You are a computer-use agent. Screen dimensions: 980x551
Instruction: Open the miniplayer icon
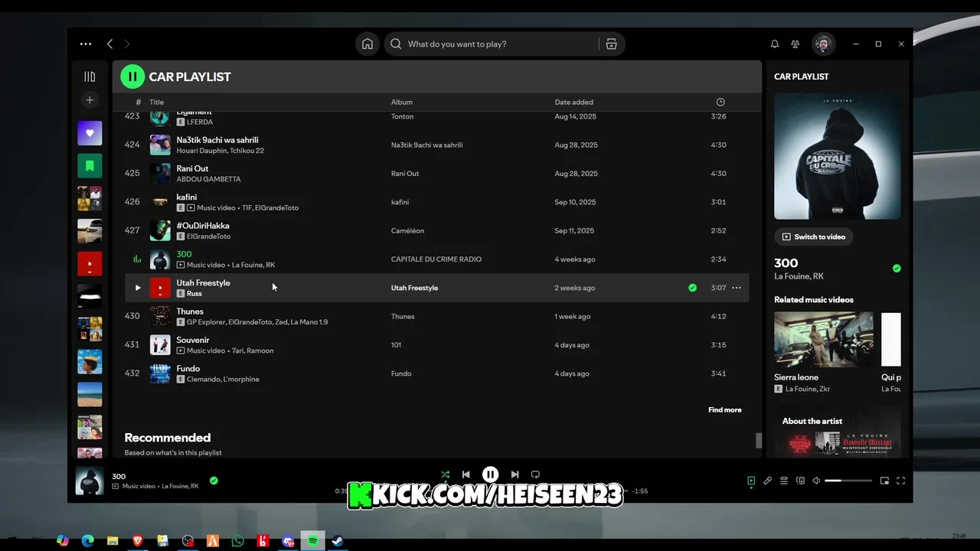coord(884,481)
